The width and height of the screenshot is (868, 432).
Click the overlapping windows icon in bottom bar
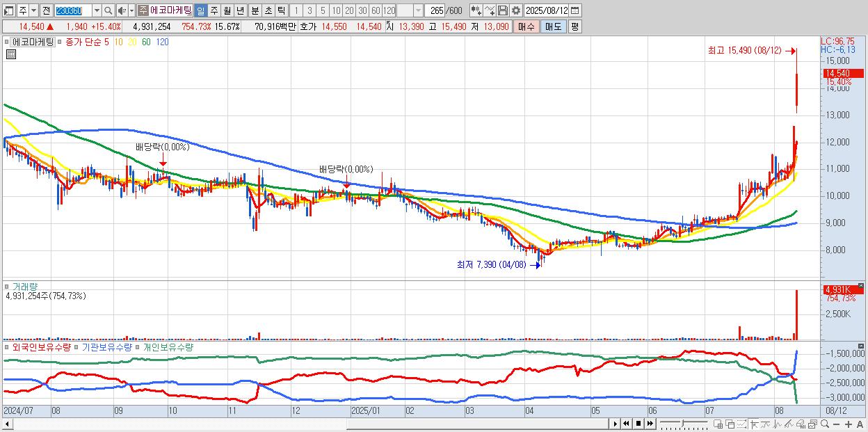(730, 424)
